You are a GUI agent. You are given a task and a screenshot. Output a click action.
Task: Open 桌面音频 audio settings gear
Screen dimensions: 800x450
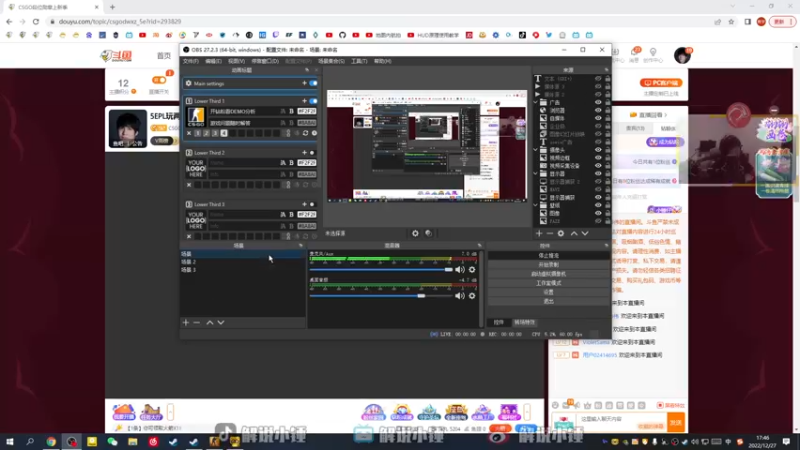point(472,296)
